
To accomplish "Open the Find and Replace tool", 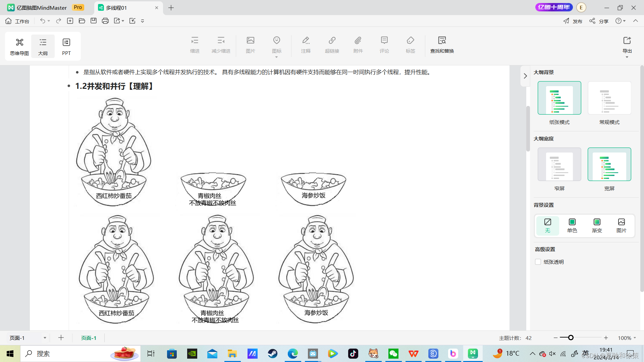I will [x=442, y=45].
